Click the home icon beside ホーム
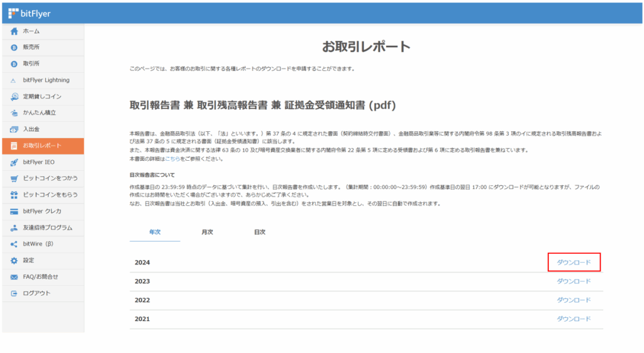Screen dimensions: 644x353 [14, 31]
